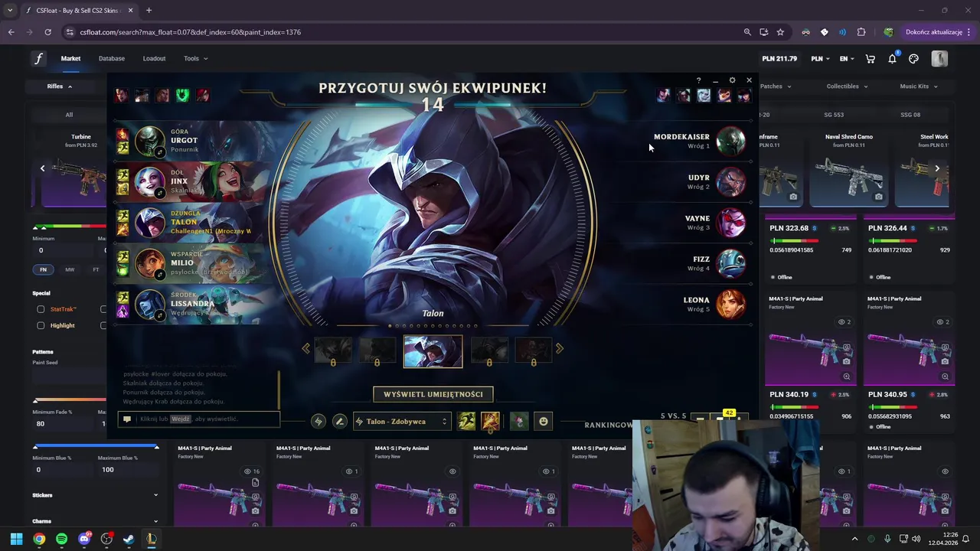The height and width of the screenshot is (551, 980).
Task: Switch to the Database tab
Action: coord(112,59)
